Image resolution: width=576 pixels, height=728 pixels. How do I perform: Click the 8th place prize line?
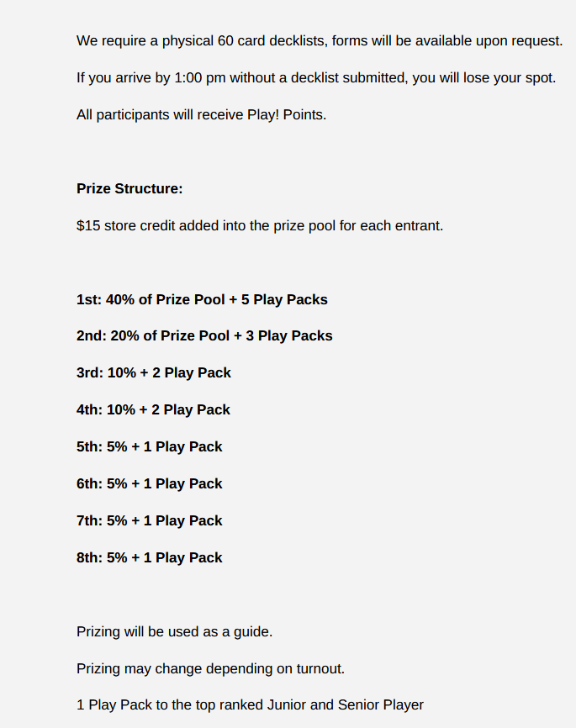(x=150, y=557)
